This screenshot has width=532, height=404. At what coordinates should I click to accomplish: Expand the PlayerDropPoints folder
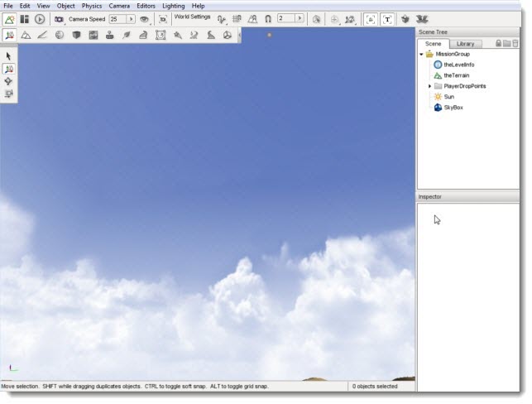[430, 86]
